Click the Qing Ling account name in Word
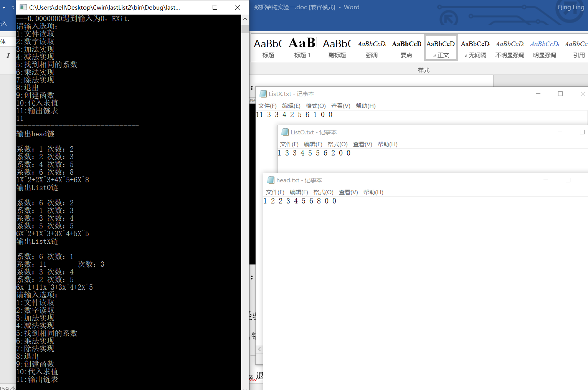This screenshot has width=588, height=390. (x=571, y=7)
